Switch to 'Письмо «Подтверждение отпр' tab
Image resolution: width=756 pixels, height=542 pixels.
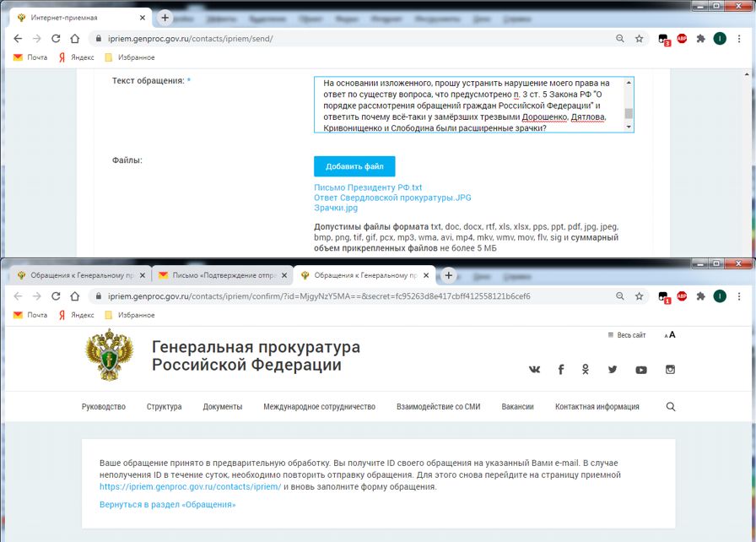click(x=224, y=275)
